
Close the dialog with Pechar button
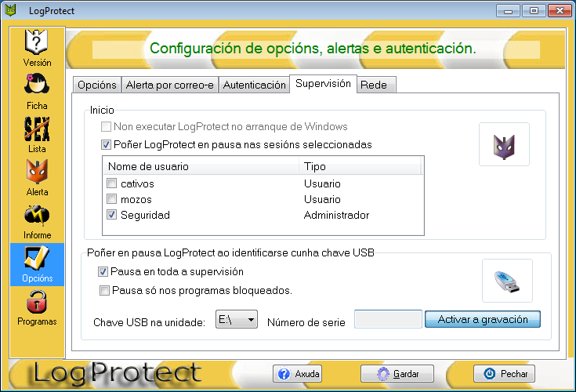point(504,374)
